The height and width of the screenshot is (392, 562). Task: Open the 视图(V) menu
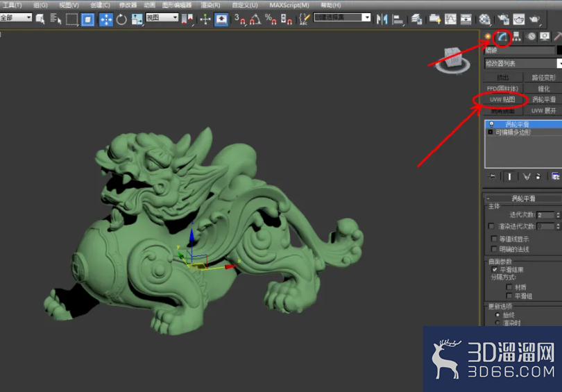click(69, 5)
